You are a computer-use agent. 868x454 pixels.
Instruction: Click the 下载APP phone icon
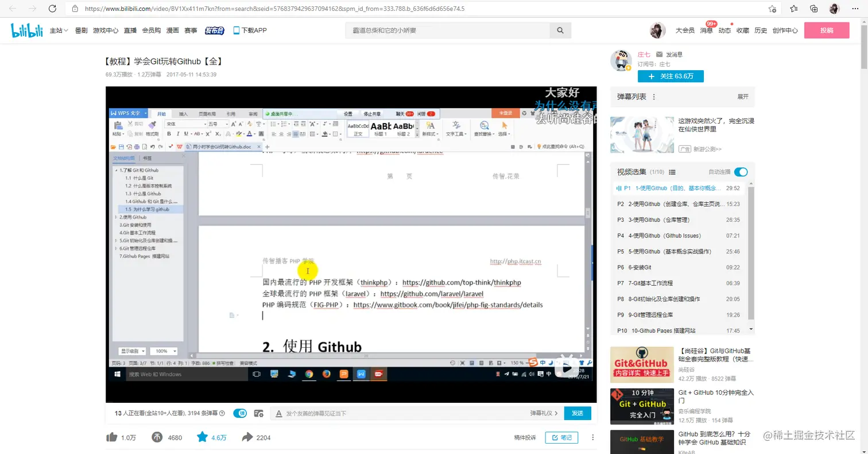236,30
